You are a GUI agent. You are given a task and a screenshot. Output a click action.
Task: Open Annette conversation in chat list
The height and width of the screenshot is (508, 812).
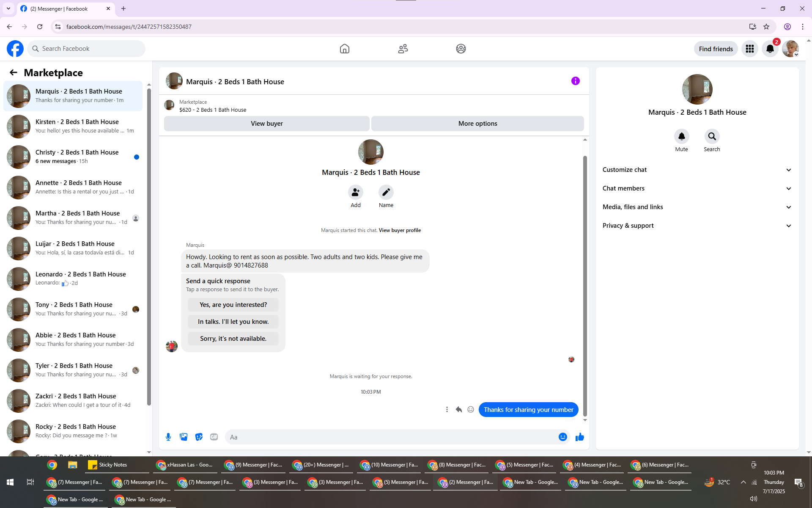click(73, 188)
